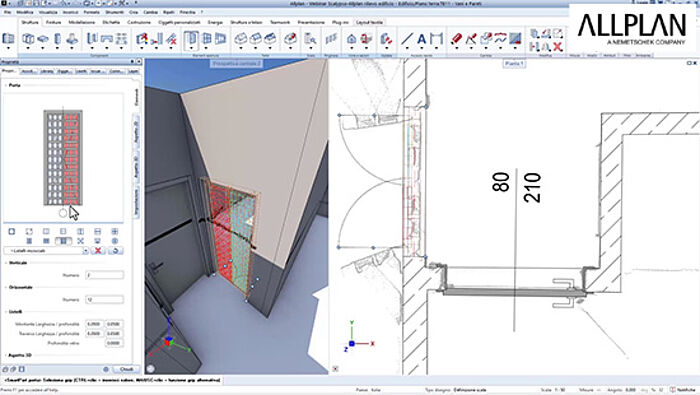Screen dimensions: 700x395
Task: Click the red X clear-pattern button in Properties
Action: (98, 251)
